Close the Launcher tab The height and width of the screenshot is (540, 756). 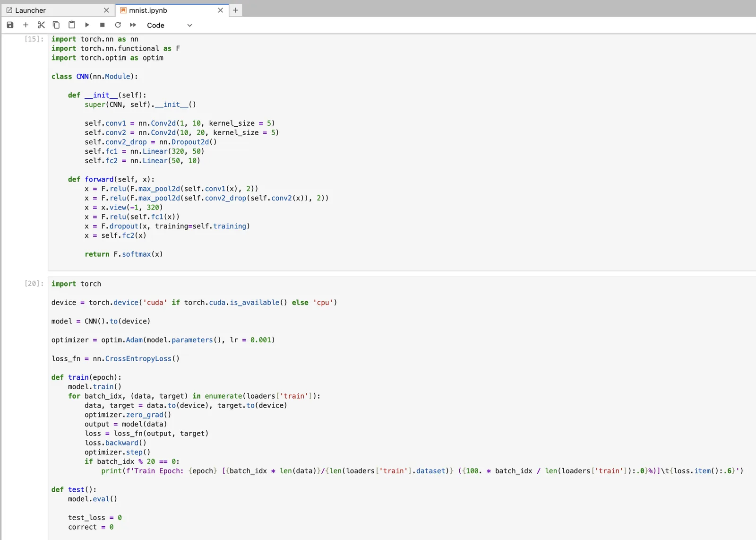(106, 10)
